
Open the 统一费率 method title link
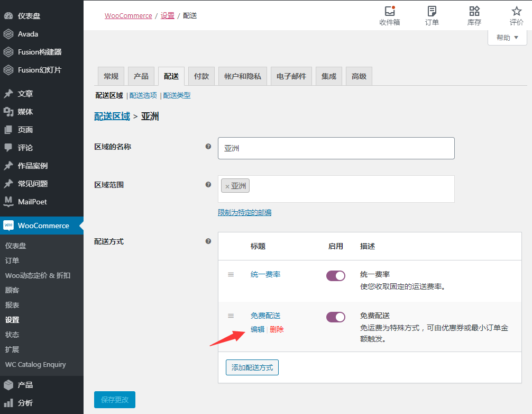tap(265, 274)
